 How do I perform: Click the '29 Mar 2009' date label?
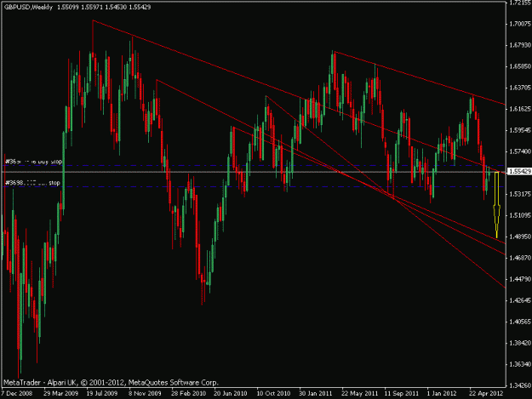coord(60,394)
